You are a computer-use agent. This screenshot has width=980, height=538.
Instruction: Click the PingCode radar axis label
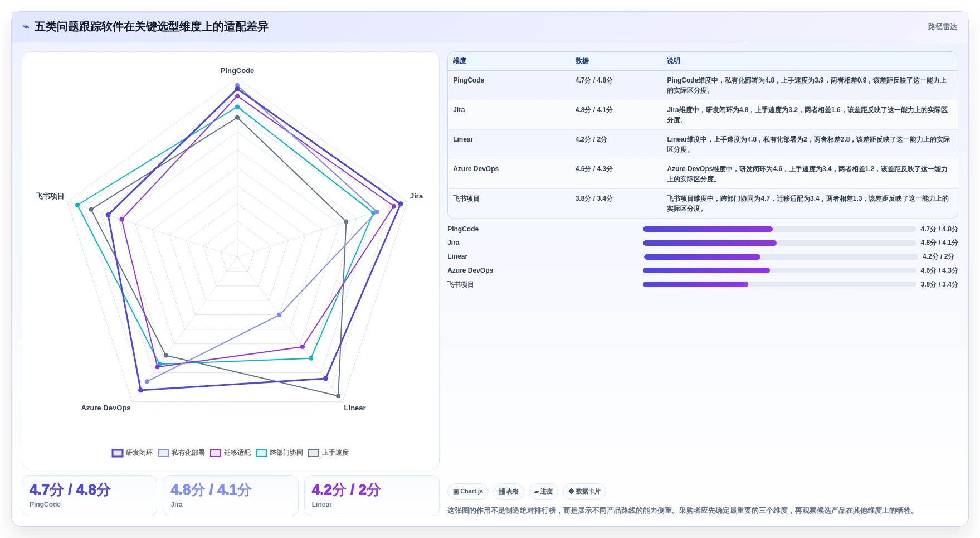tap(237, 71)
